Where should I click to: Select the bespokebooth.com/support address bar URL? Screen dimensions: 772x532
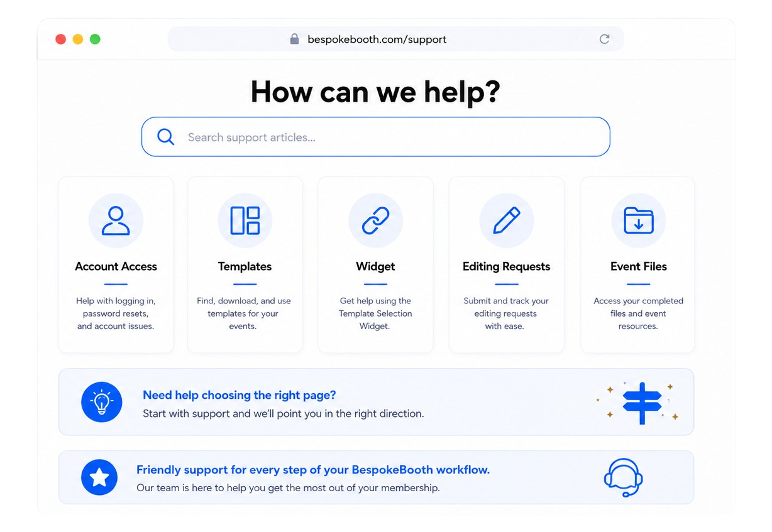point(377,39)
